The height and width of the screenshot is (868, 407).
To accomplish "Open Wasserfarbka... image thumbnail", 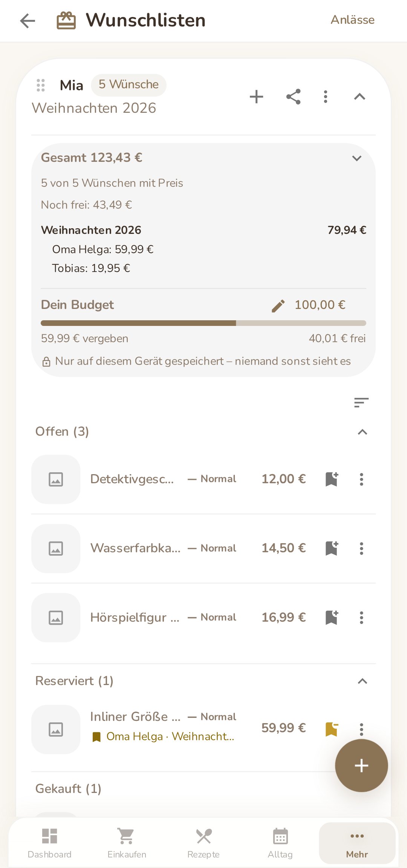I will coord(56,548).
